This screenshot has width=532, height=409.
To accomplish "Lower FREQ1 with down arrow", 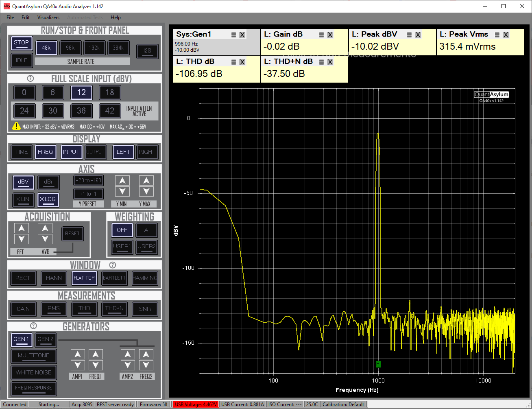I will [x=96, y=365].
